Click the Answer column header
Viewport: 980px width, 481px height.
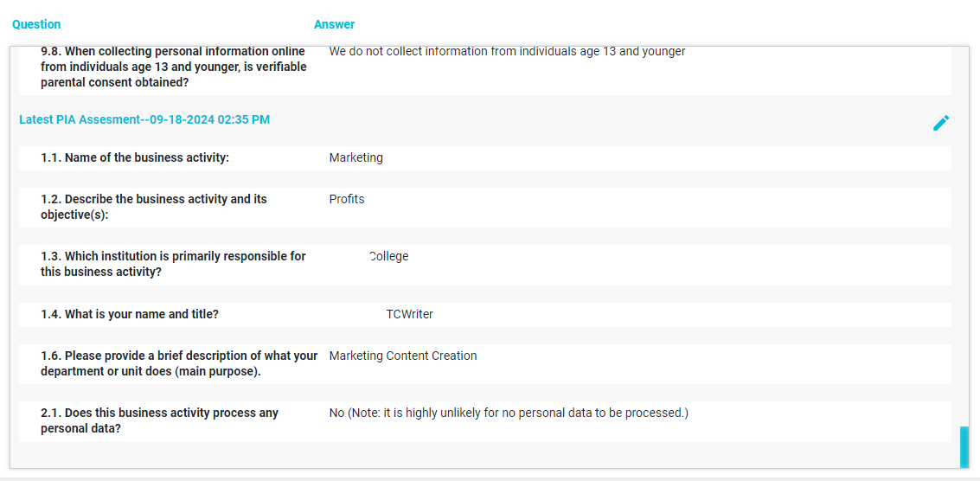(335, 24)
